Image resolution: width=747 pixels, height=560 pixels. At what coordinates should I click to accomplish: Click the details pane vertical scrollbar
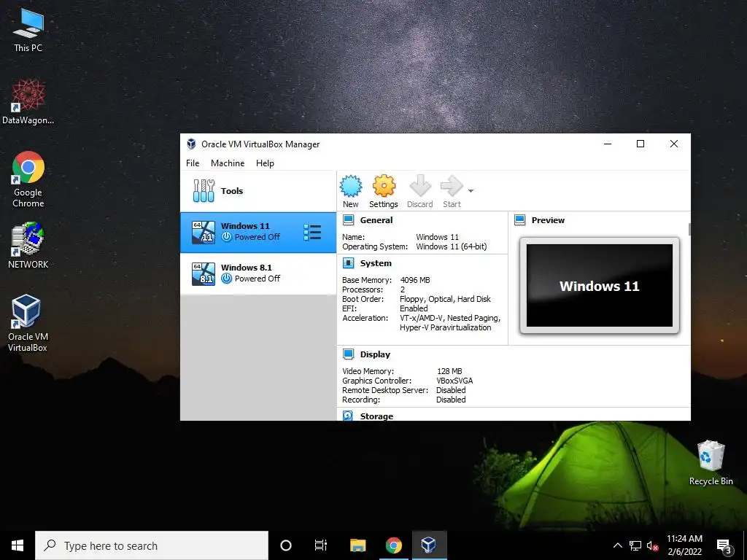coord(689,229)
